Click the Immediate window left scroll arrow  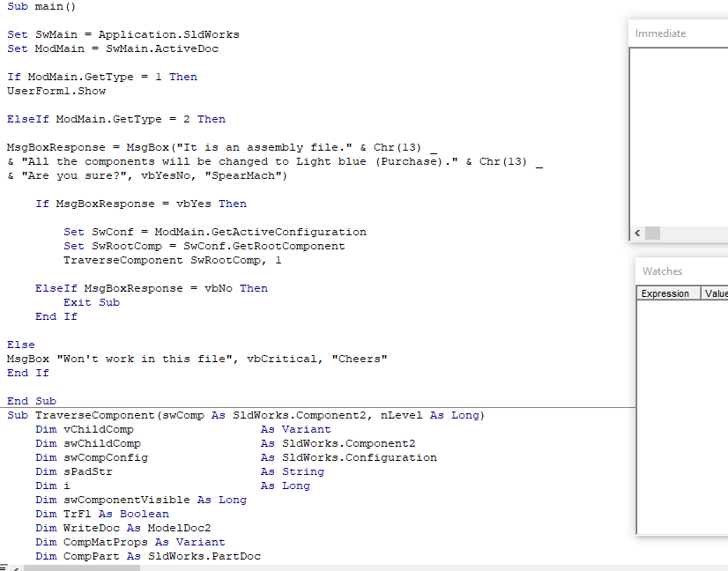pos(637,233)
